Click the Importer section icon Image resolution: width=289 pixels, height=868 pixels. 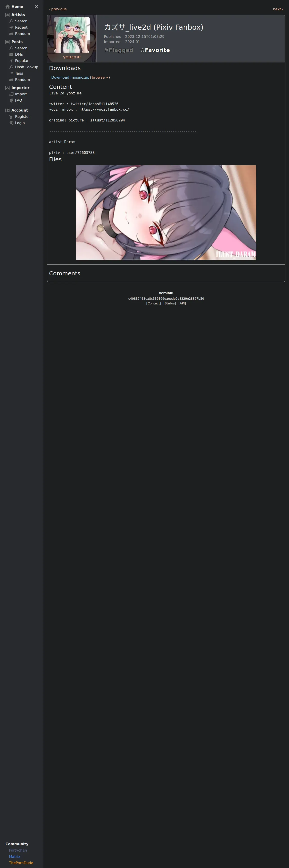(x=8, y=88)
